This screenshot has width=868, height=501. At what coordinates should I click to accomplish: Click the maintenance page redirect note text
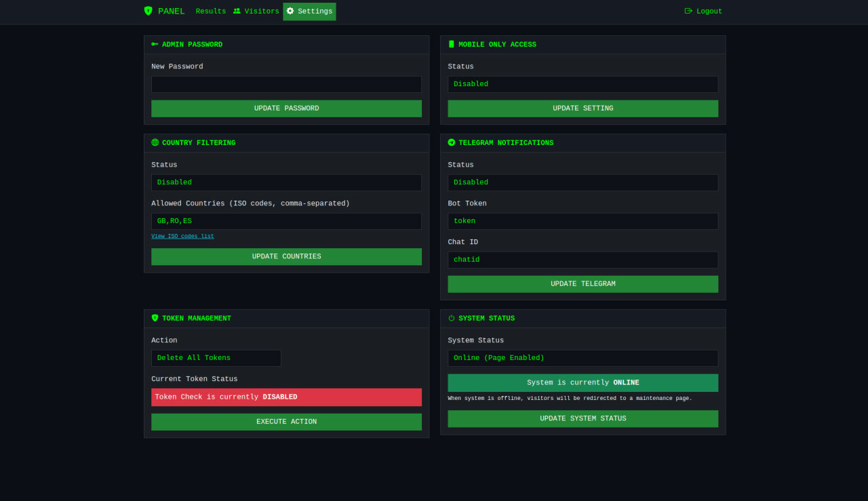coord(570,398)
